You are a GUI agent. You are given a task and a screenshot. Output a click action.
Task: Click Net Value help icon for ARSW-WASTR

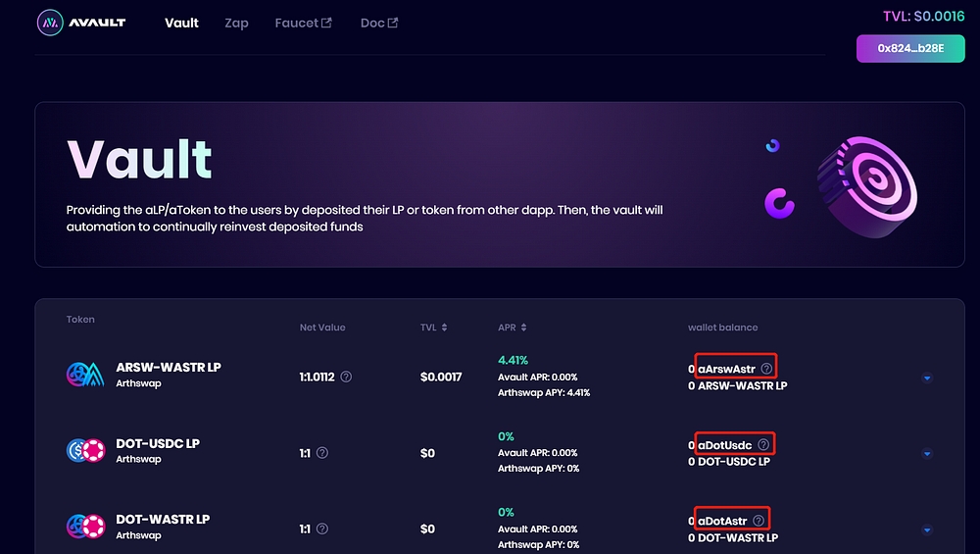(346, 377)
